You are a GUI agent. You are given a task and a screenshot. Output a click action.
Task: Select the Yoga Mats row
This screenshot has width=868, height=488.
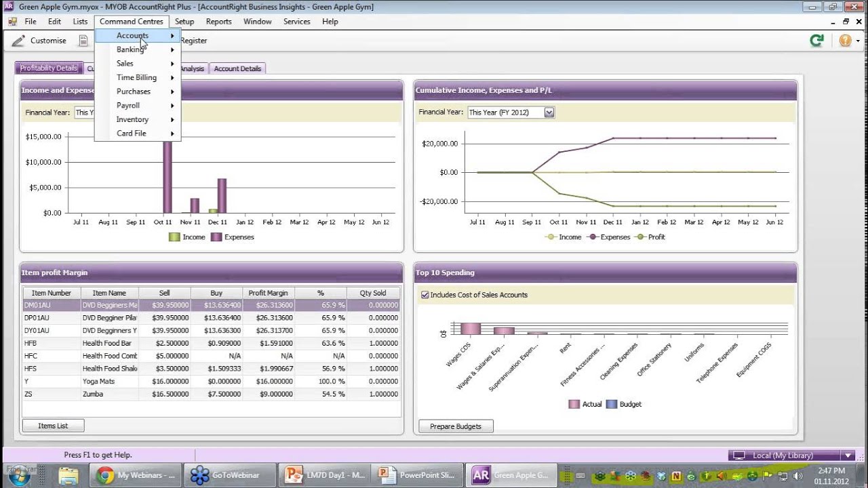(212, 381)
